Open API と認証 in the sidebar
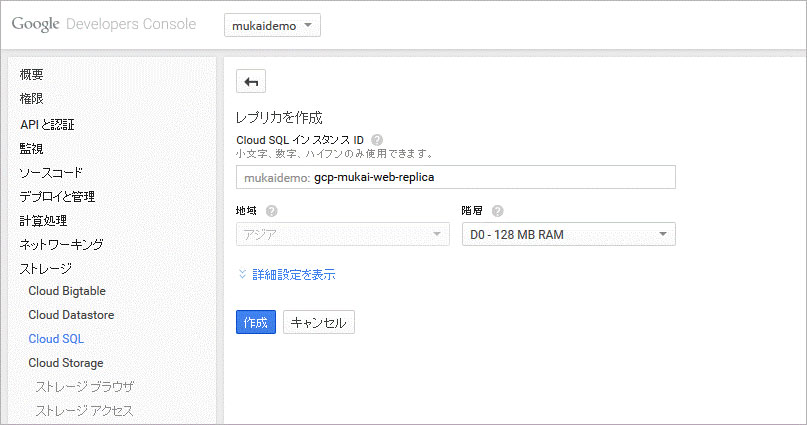This screenshot has width=807, height=425. (47, 125)
